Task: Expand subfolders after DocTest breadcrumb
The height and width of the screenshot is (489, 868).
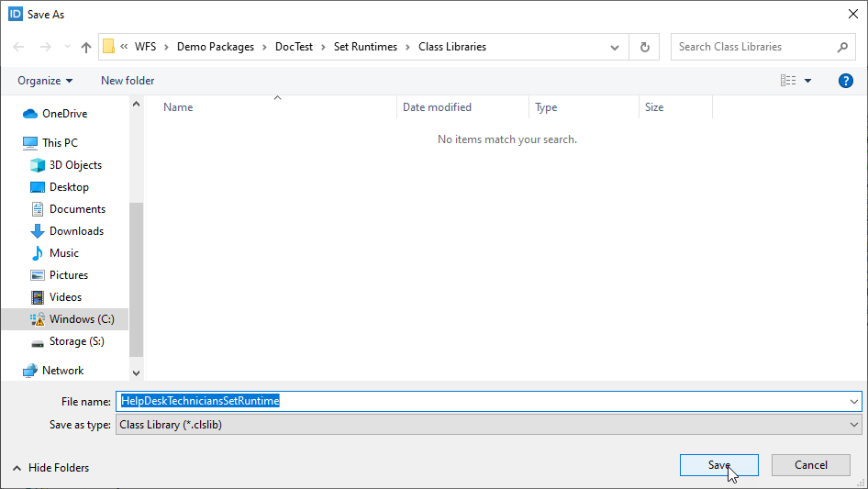Action: [323, 47]
